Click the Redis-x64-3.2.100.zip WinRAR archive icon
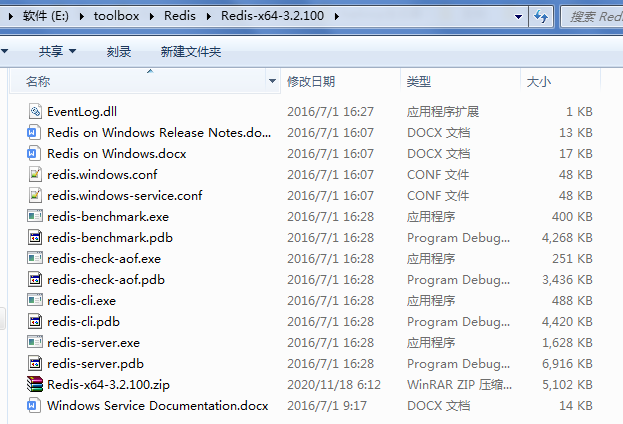This screenshot has width=623, height=424. coord(35,384)
